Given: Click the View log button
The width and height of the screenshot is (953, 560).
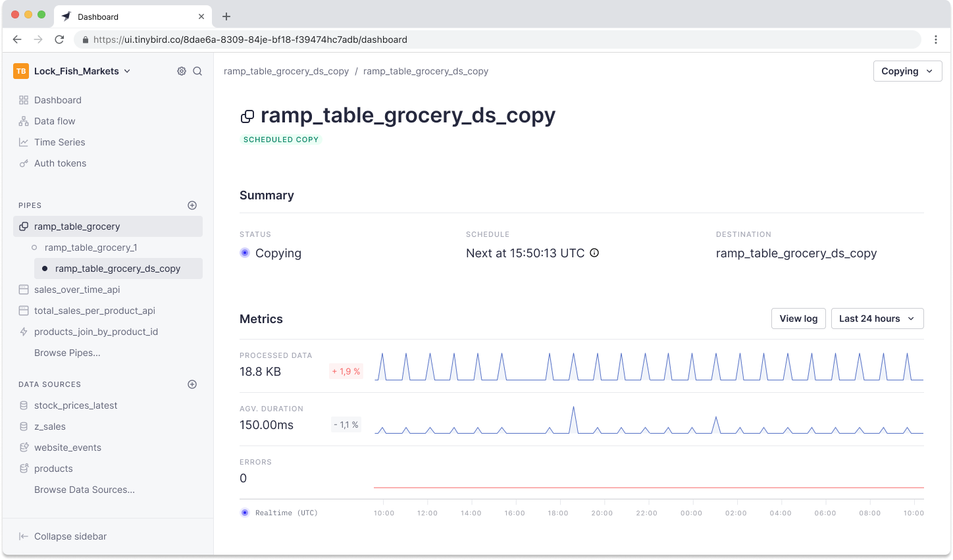Looking at the screenshot, I should coord(798,318).
